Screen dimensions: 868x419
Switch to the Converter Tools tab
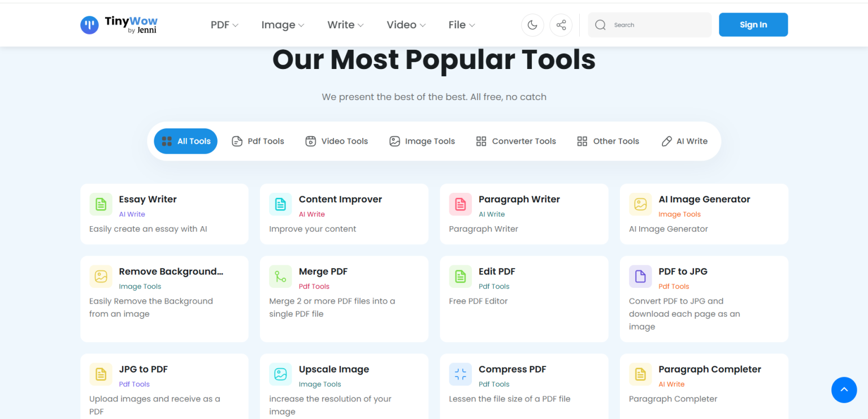click(516, 141)
